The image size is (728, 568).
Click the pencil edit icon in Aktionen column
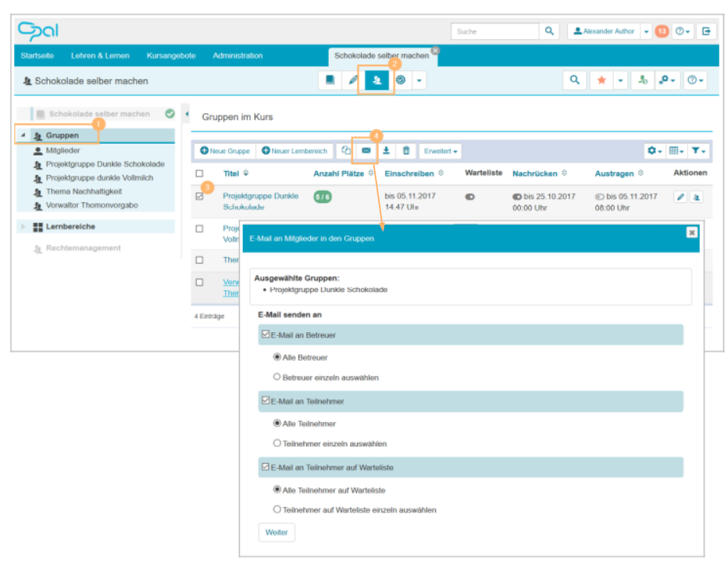(x=680, y=197)
